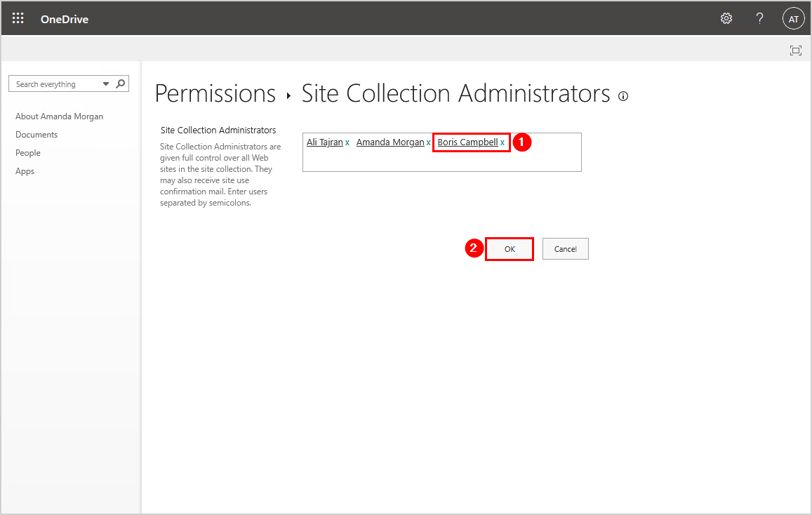
Task: Open the Documents navigation item
Action: pos(36,135)
